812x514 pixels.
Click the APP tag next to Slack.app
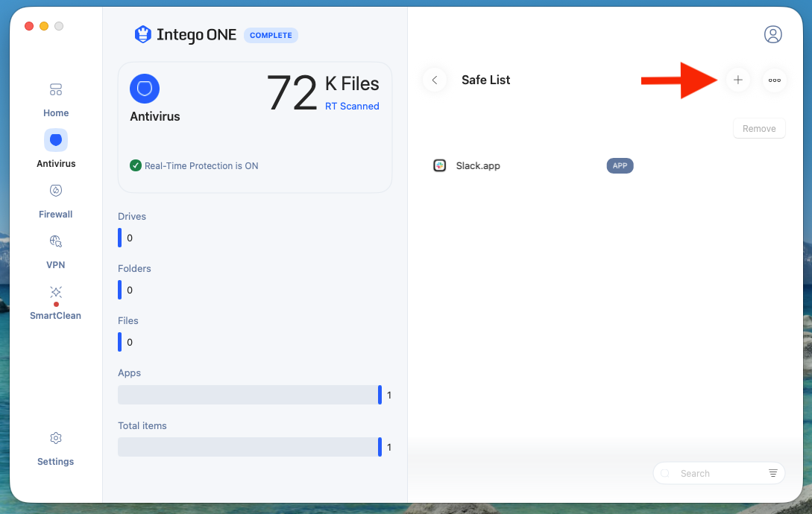point(620,165)
